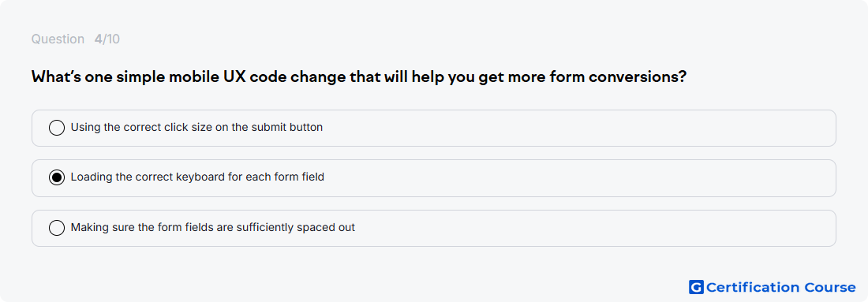Open the Certification Course link
Screen dimensions: 868x302
click(x=773, y=287)
